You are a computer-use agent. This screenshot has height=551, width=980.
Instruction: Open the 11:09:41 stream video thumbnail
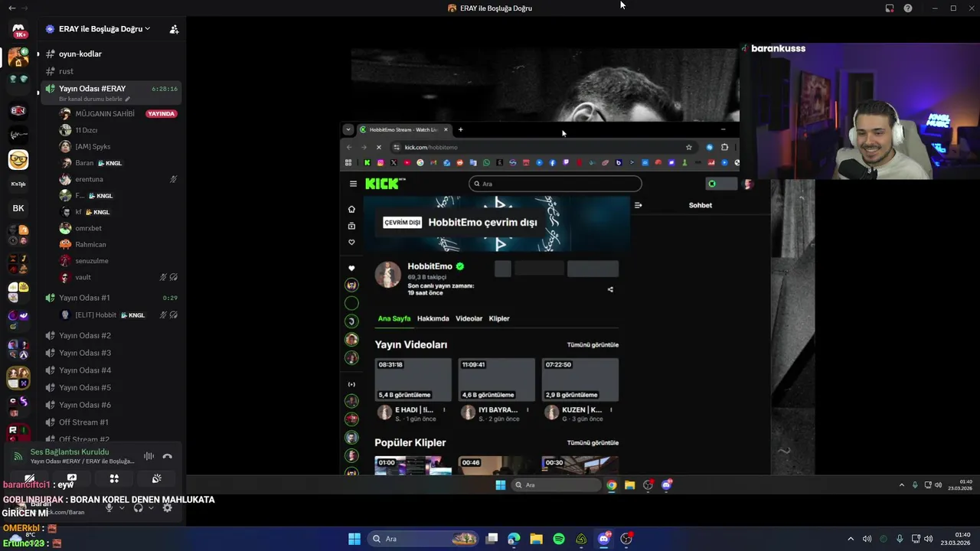coord(496,380)
